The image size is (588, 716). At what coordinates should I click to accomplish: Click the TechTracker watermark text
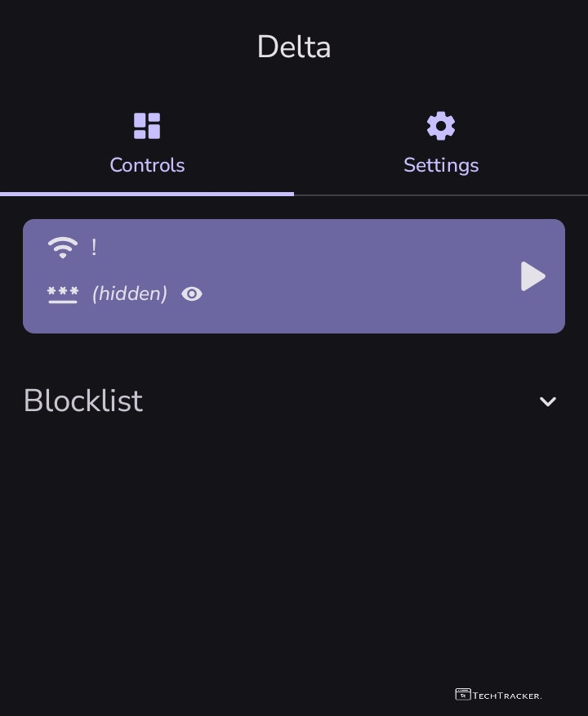(507, 696)
